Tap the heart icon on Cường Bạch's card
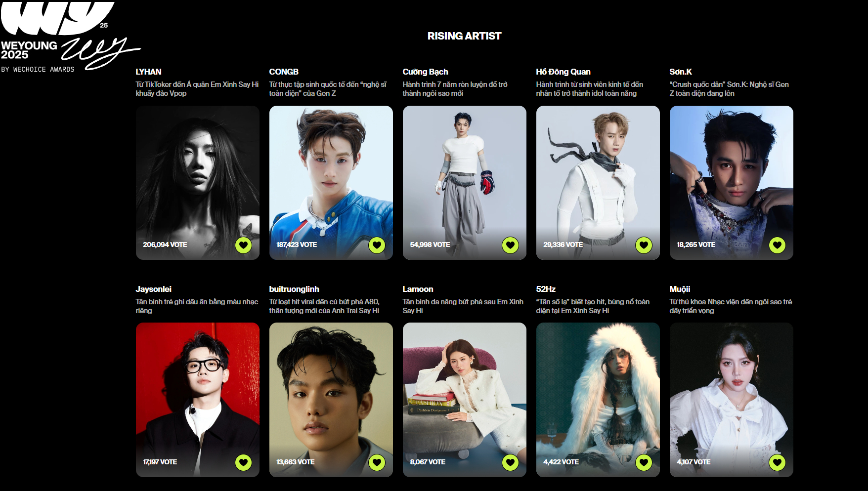This screenshot has height=491, width=868. coord(510,245)
